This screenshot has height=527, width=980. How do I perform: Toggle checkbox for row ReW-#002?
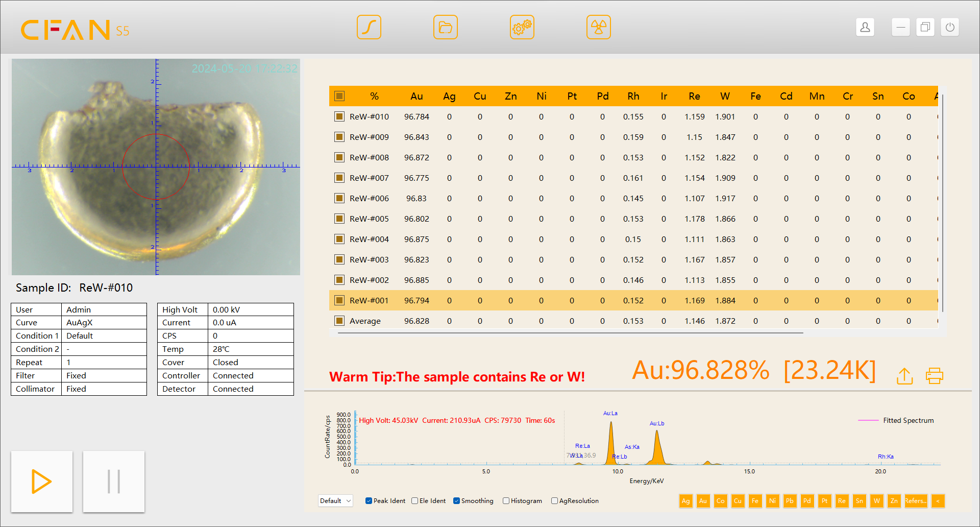pyautogui.click(x=339, y=280)
